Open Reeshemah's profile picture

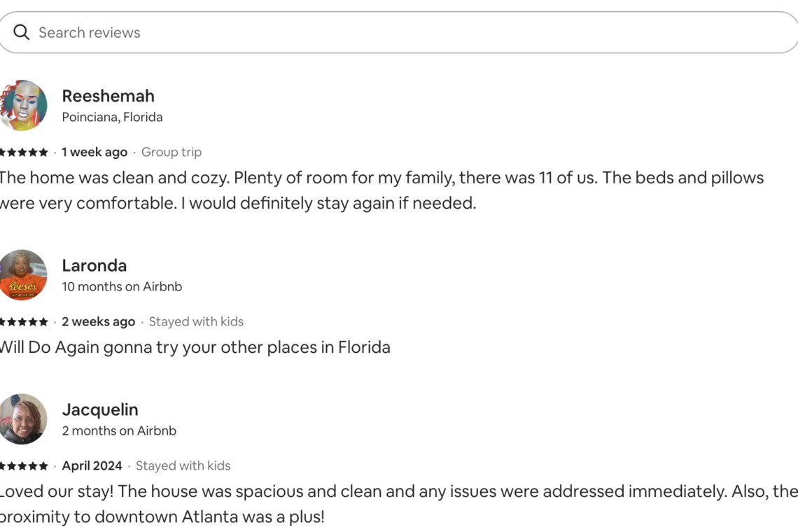click(x=23, y=105)
